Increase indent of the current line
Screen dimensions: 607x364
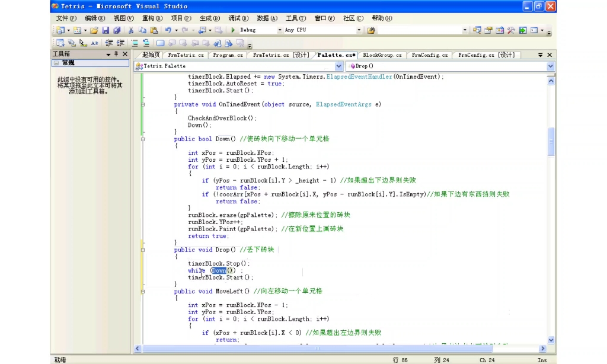pos(121,41)
